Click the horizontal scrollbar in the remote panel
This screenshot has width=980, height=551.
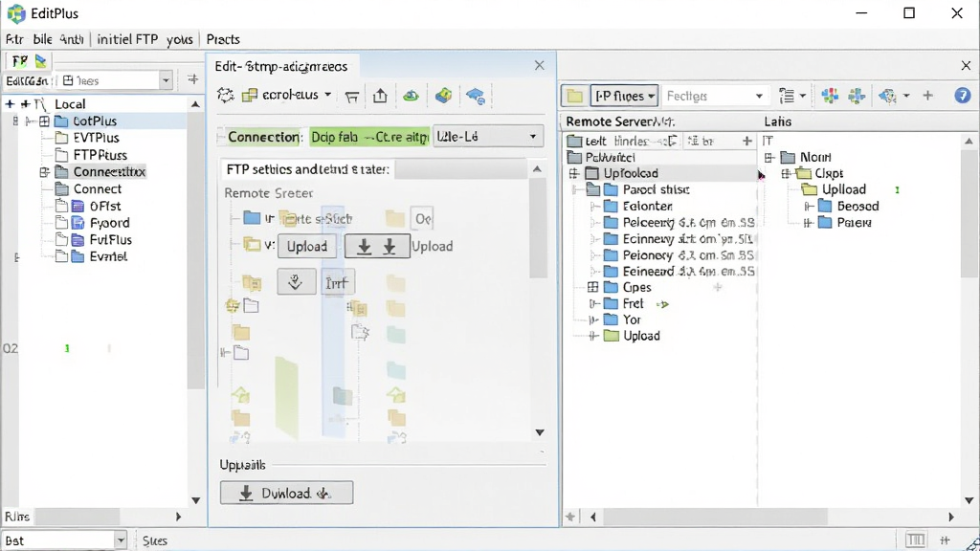(x=715, y=517)
